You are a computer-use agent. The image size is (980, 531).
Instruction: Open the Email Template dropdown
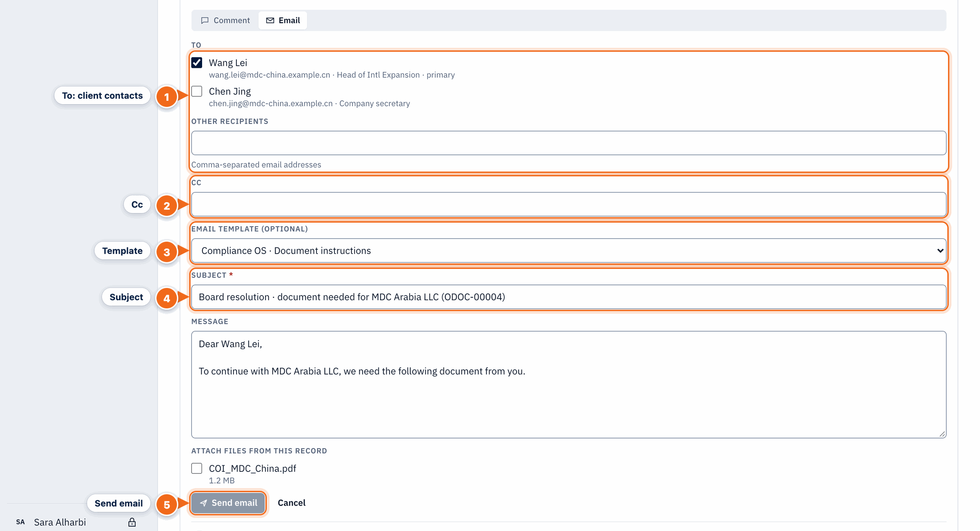[x=568, y=250]
